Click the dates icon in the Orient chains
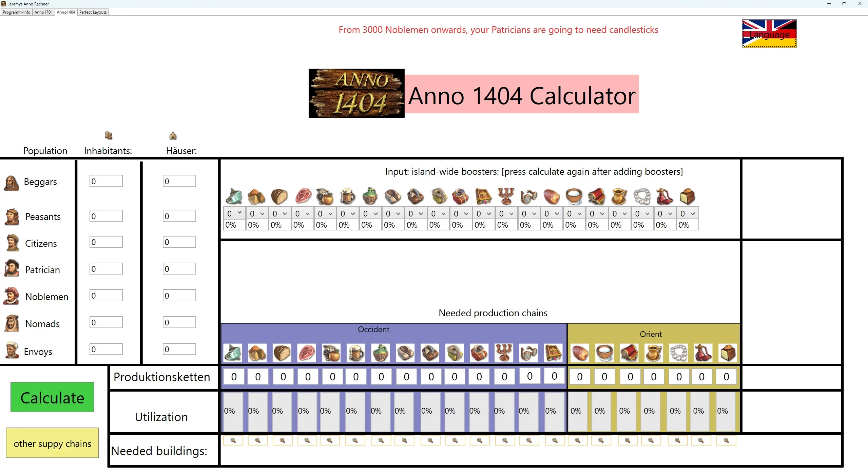This screenshot has width=868, height=472. [x=580, y=353]
